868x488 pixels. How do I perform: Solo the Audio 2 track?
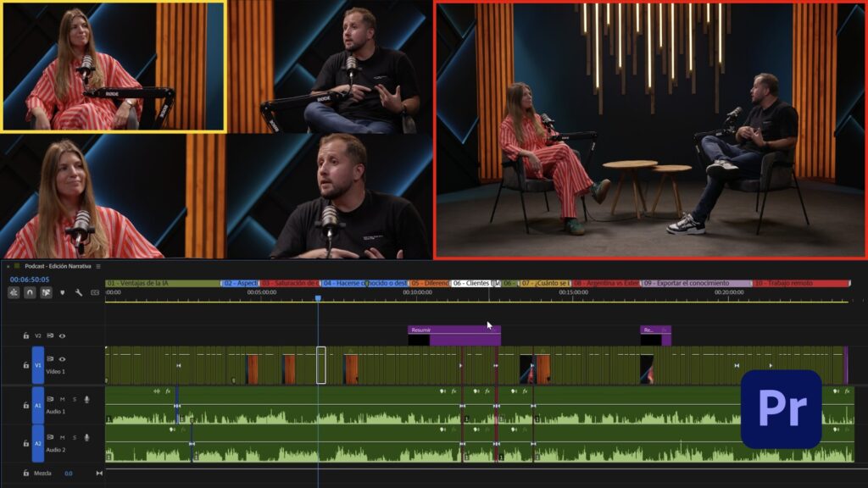[x=75, y=437]
